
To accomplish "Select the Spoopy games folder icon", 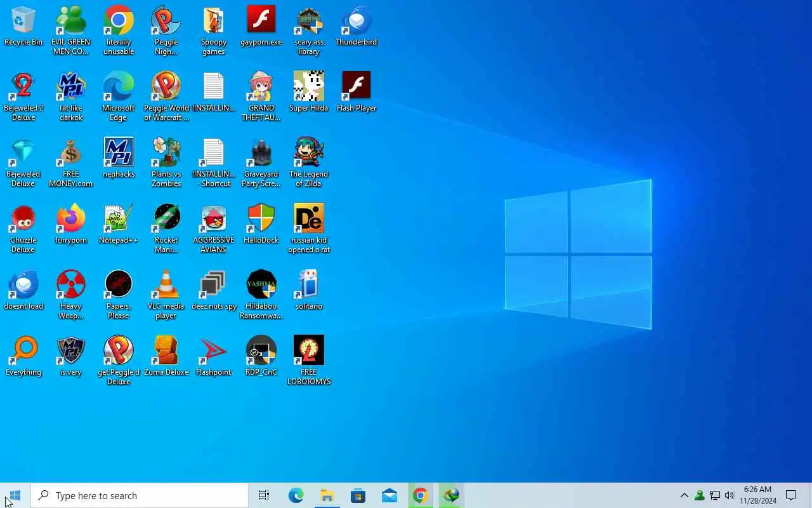I will tap(214, 31).
